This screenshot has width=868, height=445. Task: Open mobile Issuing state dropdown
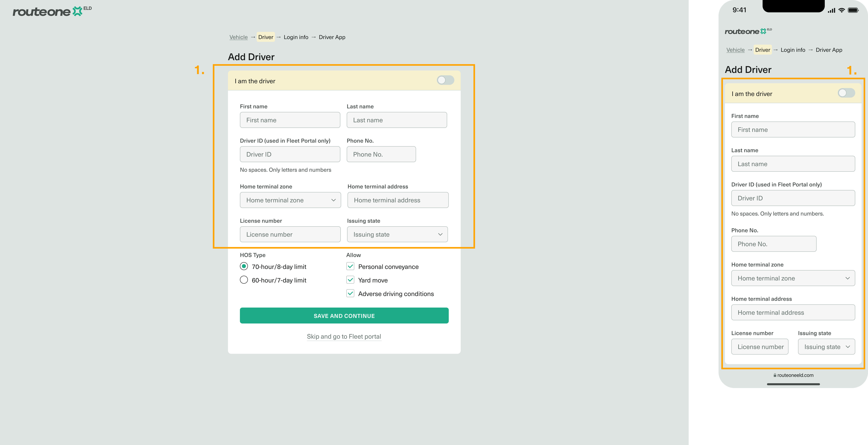coord(826,347)
